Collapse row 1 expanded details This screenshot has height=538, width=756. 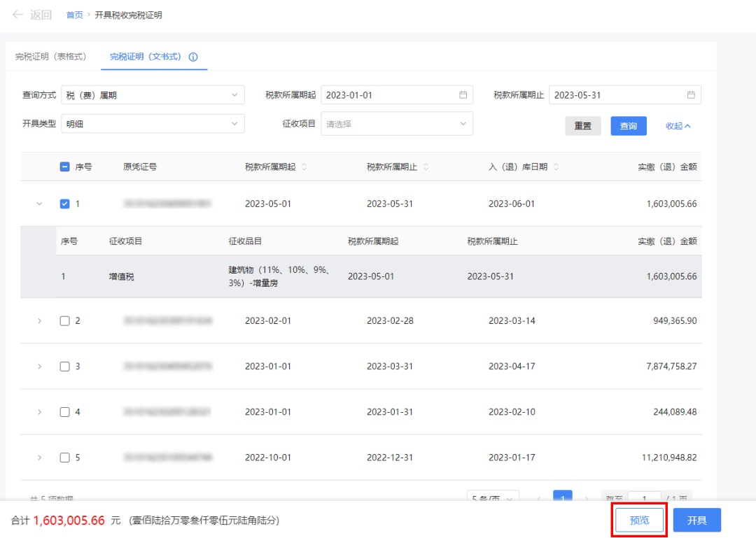[x=39, y=204]
